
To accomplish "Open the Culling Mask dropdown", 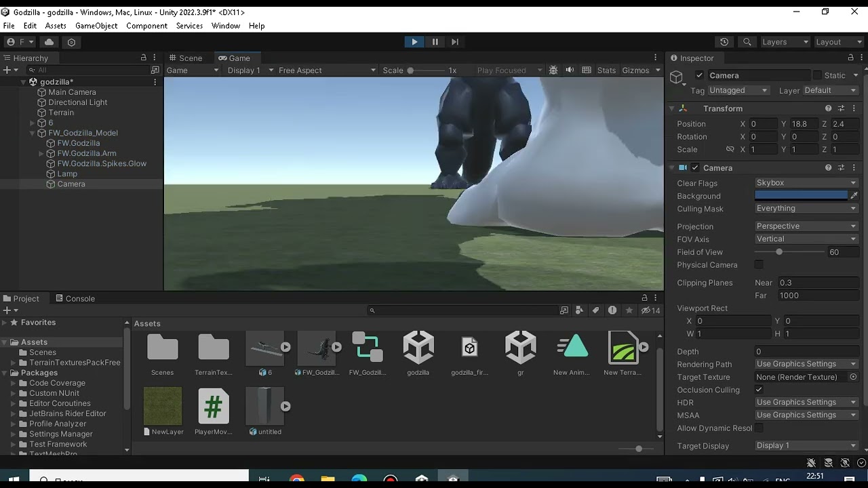I will (806, 209).
